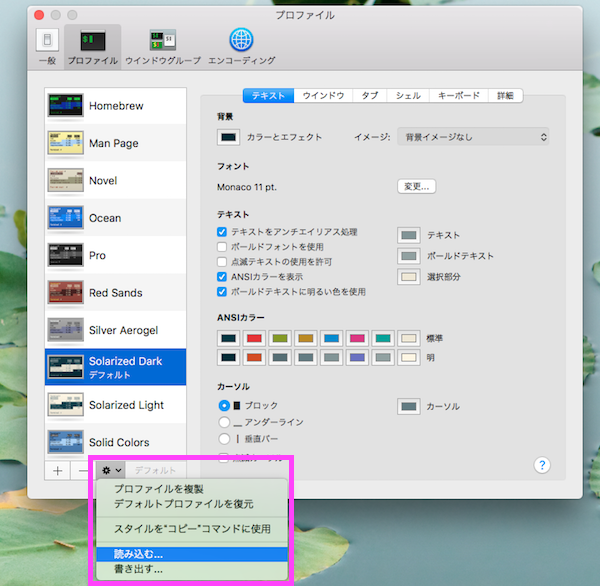Open the bright orange ANSI color swatch
Image resolution: width=600 pixels, height=586 pixels.
[254, 357]
